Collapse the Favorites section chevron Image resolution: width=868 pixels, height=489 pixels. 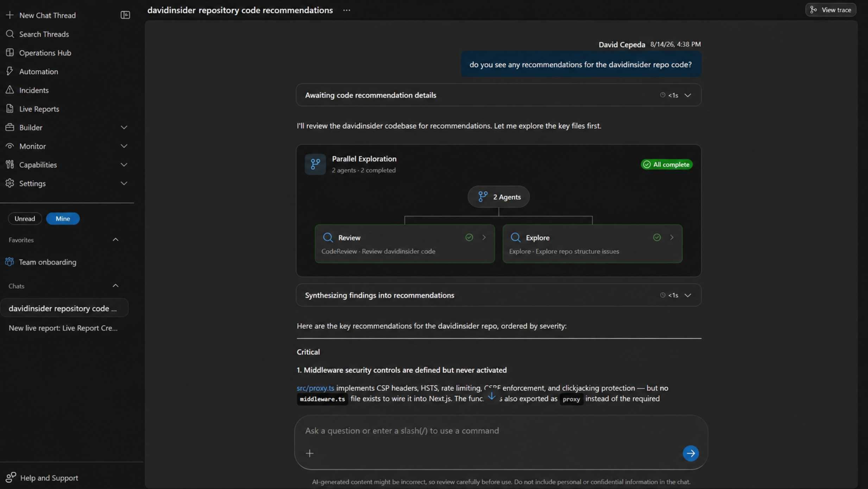(x=115, y=240)
